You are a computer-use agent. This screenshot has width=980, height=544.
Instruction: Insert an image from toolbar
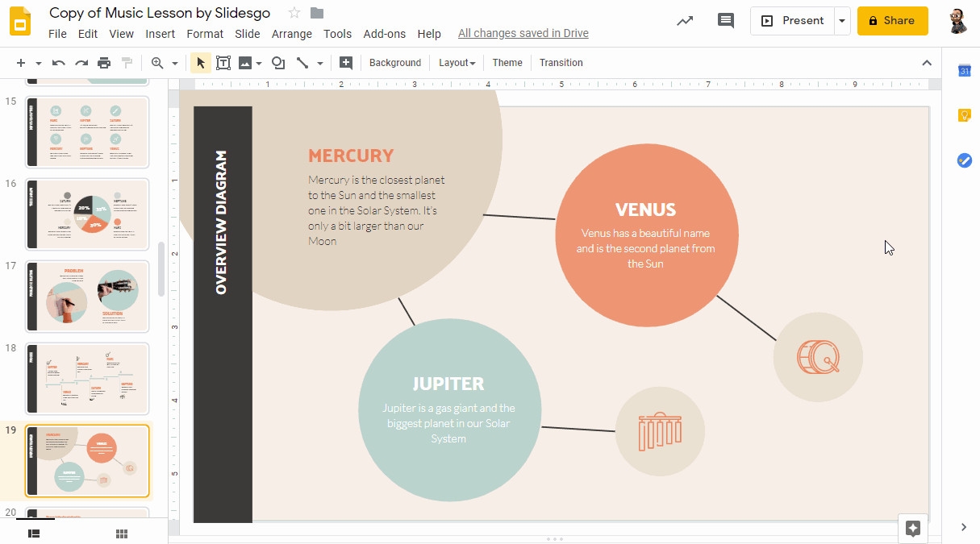point(245,63)
